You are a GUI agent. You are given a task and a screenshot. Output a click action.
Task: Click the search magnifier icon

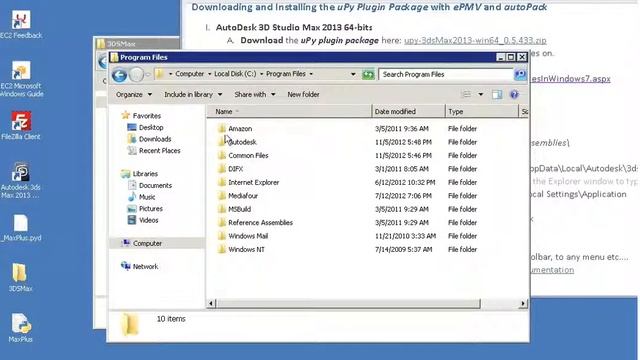click(x=520, y=74)
